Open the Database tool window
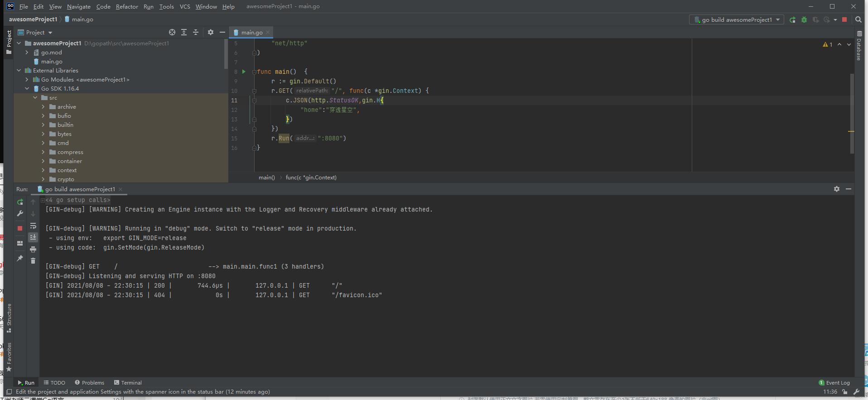Screen dimensions: 868x400 click(x=859, y=45)
